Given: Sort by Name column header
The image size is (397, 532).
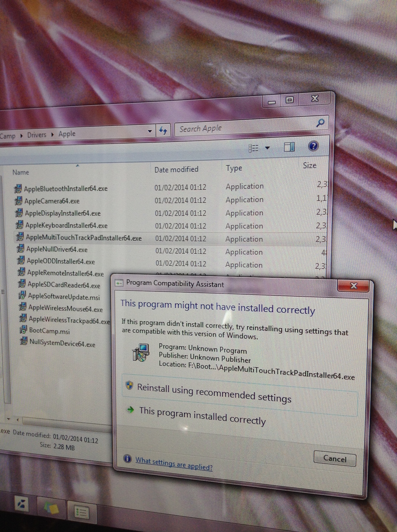Looking at the screenshot, I should pyautogui.click(x=21, y=172).
